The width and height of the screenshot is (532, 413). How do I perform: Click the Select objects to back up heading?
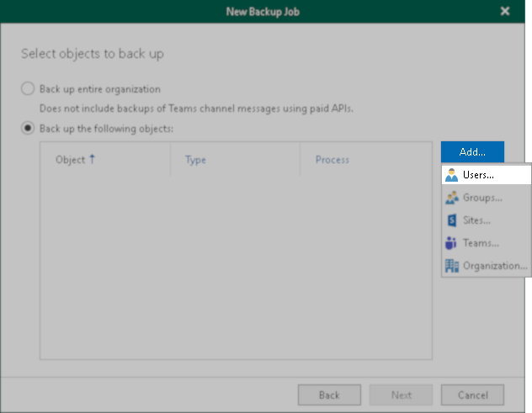tap(93, 54)
